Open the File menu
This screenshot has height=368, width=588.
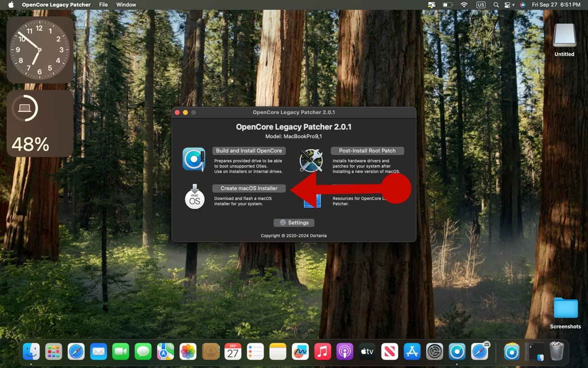(x=104, y=4)
